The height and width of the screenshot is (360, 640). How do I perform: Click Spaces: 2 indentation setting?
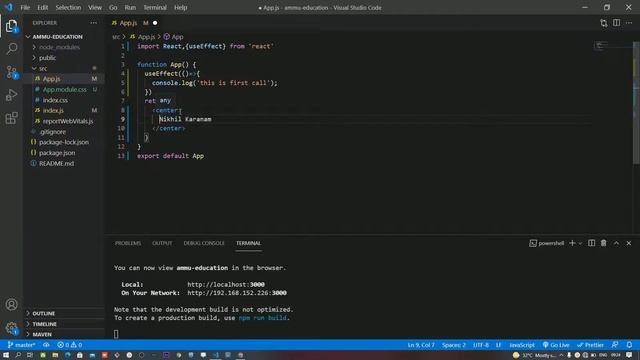coord(453,345)
